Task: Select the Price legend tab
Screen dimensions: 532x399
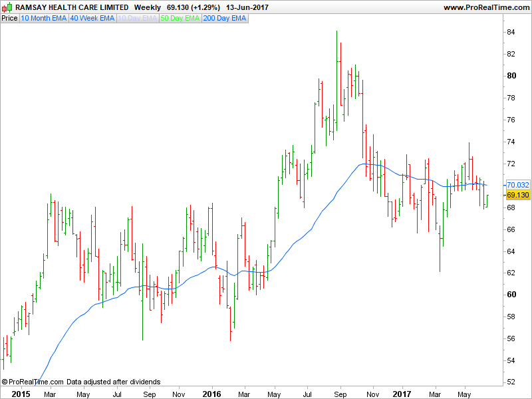Action: point(9,19)
